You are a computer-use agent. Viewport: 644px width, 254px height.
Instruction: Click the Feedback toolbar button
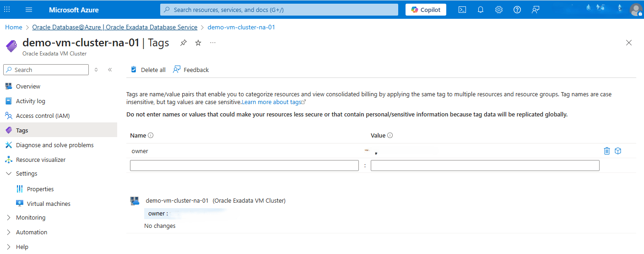(x=191, y=70)
